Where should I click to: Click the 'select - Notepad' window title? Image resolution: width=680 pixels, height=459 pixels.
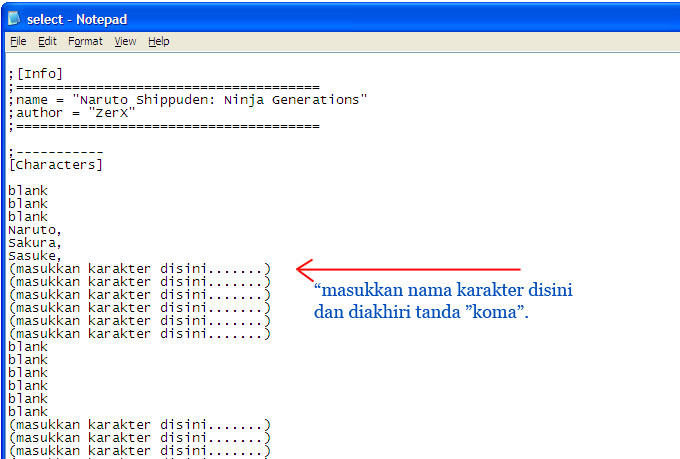(x=77, y=20)
